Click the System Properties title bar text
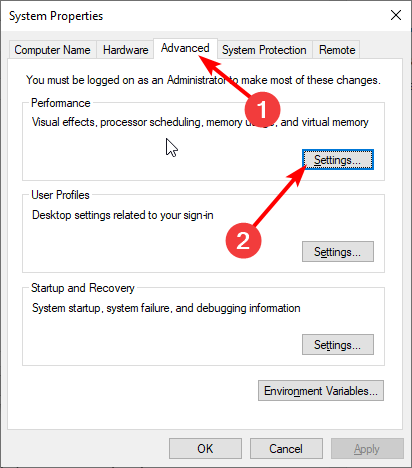 tap(56, 16)
